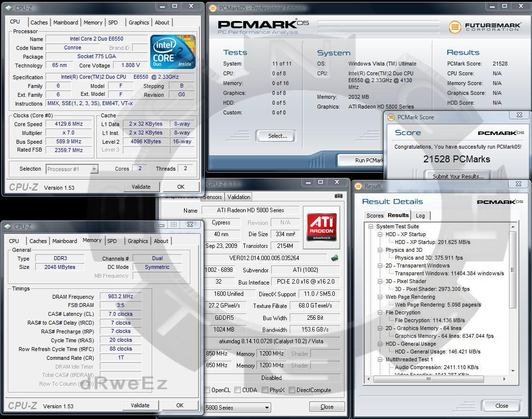The width and height of the screenshot is (532, 419).
Task: Click the top CPU-Z title bar icon
Action: [8, 8]
